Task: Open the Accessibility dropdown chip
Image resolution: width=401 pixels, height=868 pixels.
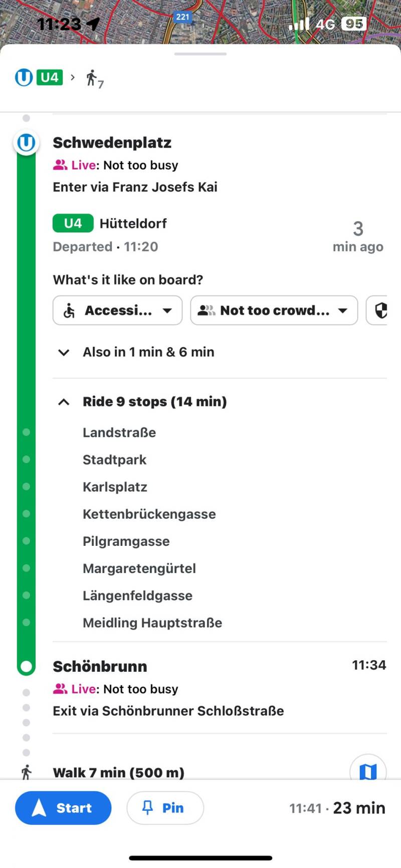Action: [x=117, y=311]
